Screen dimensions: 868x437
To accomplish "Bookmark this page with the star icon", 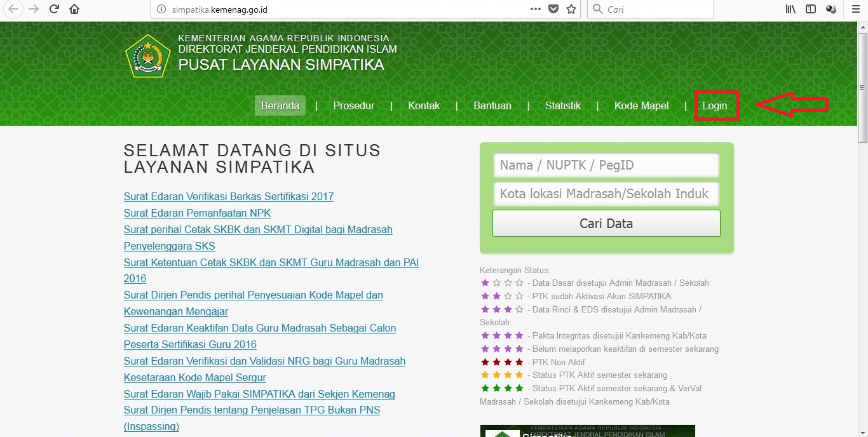I will [571, 10].
